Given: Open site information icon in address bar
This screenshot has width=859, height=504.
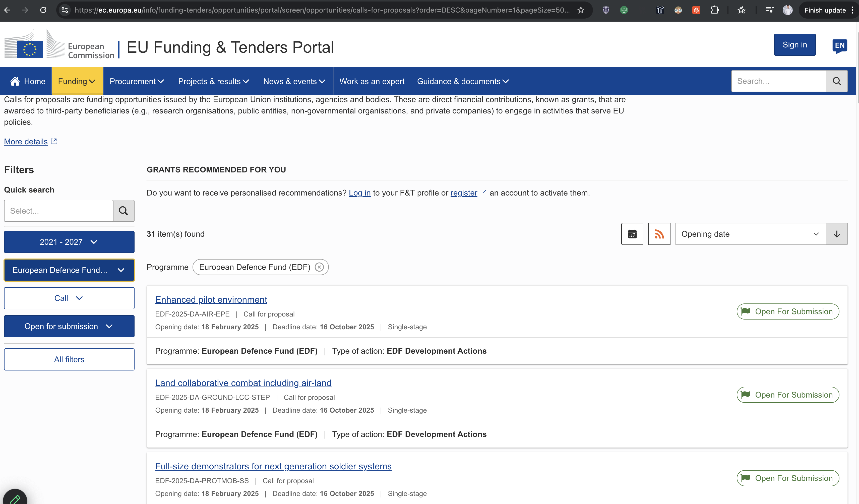Looking at the screenshot, I should (65, 10).
